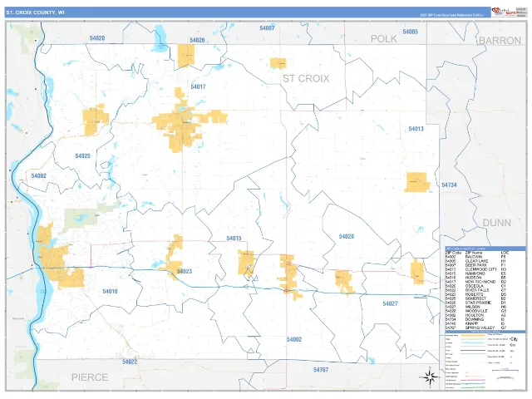Click the WILSON row in the ZIP index

pyautogui.click(x=477, y=307)
